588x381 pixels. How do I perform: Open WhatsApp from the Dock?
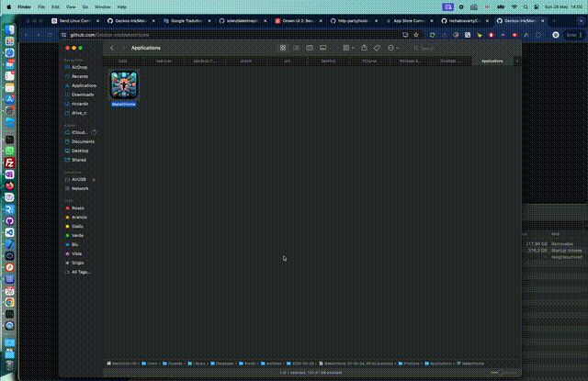point(10,151)
